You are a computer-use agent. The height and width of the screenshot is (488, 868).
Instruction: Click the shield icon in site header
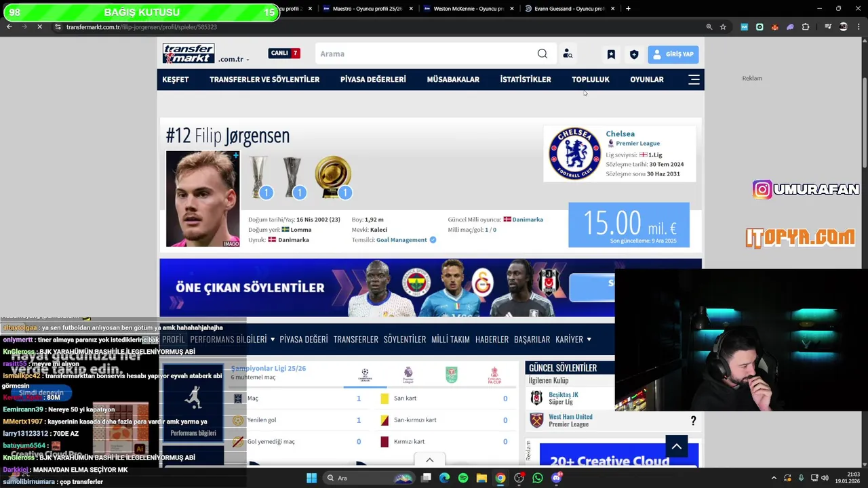tap(634, 54)
